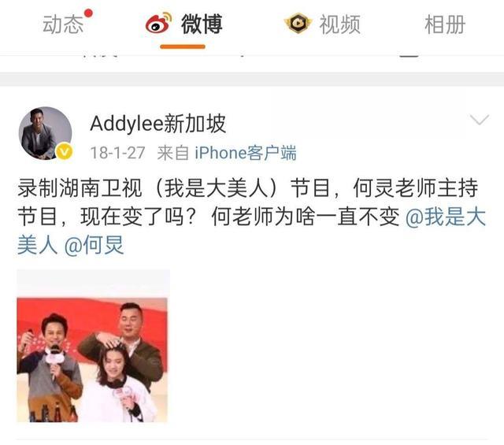
Task: Expand the post options chevron
Action: point(480,120)
